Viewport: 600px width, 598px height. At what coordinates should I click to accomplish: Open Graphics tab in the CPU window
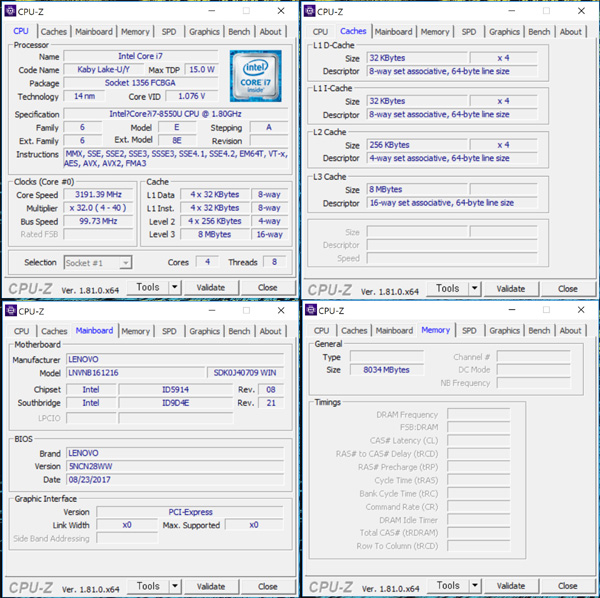pos(204,32)
